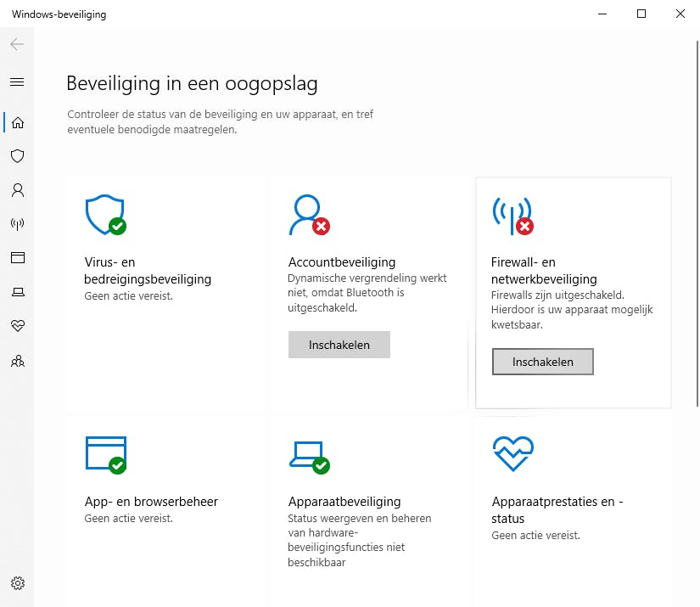Click the heading 'Beveiliging in een oogopslag'
700x607 pixels.
(192, 83)
